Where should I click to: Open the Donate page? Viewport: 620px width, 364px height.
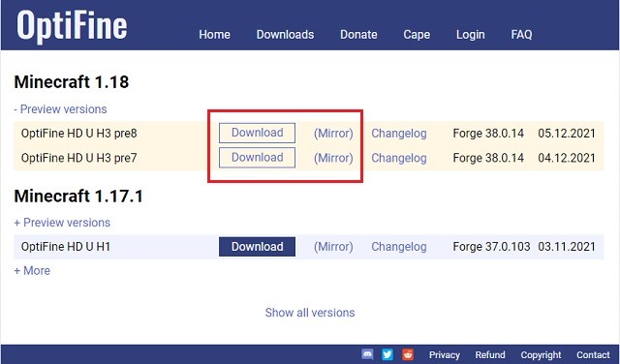point(358,35)
